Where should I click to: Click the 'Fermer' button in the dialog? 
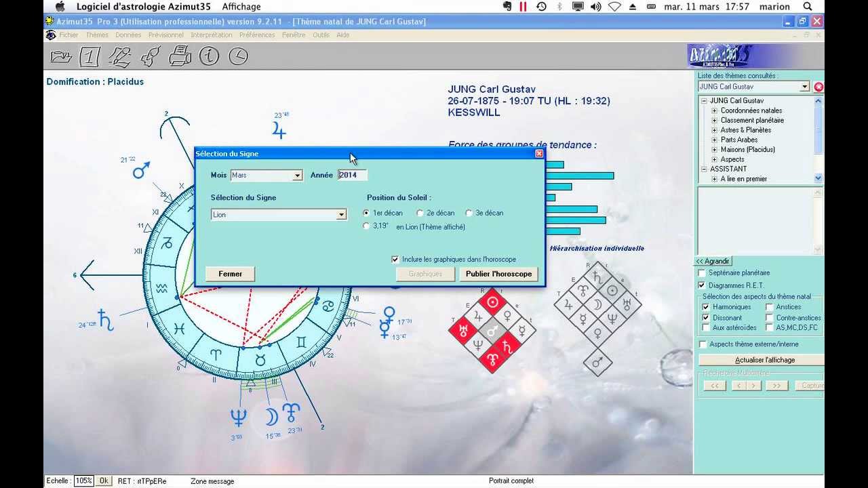pyautogui.click(x=231, y=274)
